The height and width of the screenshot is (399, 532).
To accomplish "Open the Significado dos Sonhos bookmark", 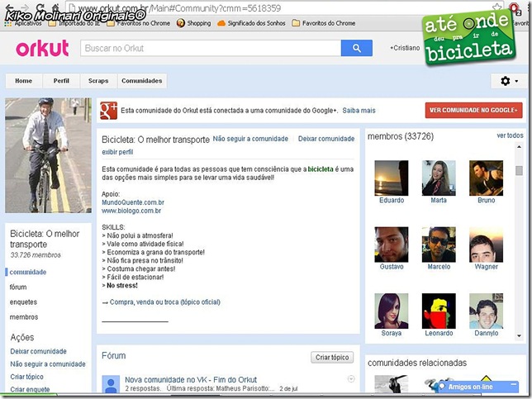I will (x=251, y=23).
